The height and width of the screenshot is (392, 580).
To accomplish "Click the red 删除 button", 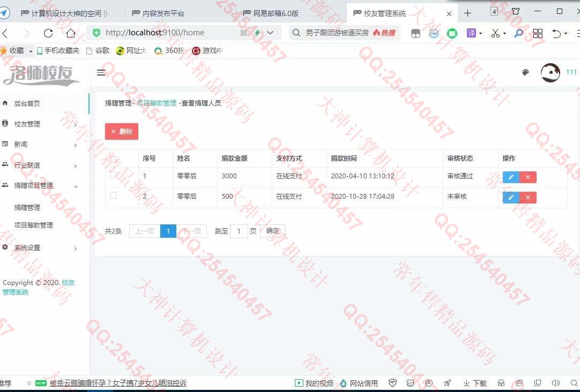I will click(122, 132).
